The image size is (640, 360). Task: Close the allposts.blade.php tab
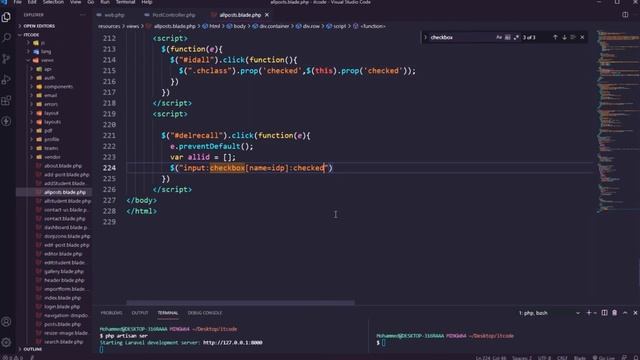[x=267, y=15]
